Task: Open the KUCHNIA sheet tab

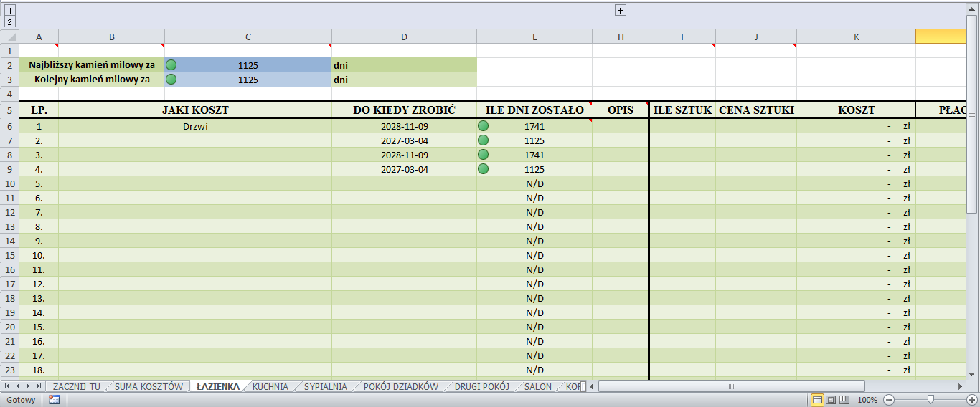Action: point(270,387)
